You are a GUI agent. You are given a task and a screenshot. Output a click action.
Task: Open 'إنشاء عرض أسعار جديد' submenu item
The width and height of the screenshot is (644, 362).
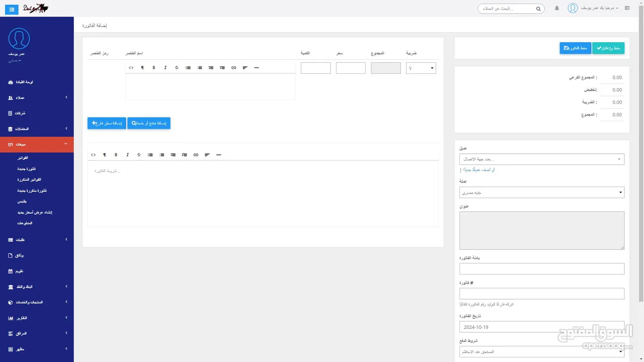click(x=34, y=212)
